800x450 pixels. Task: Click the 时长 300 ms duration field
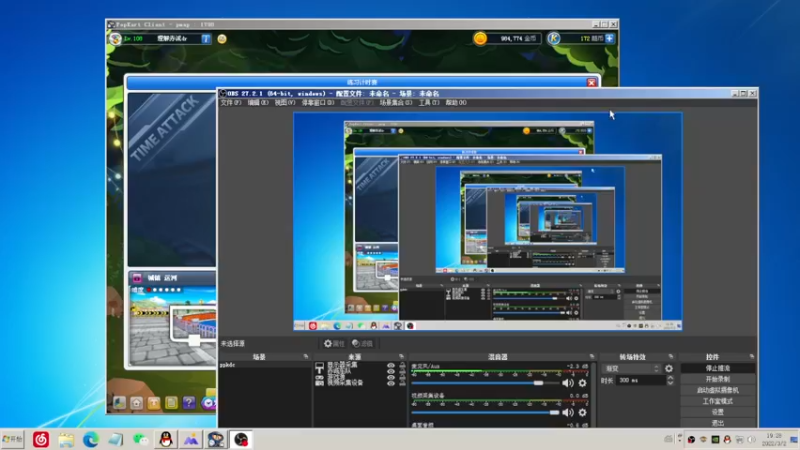(641, 381)
